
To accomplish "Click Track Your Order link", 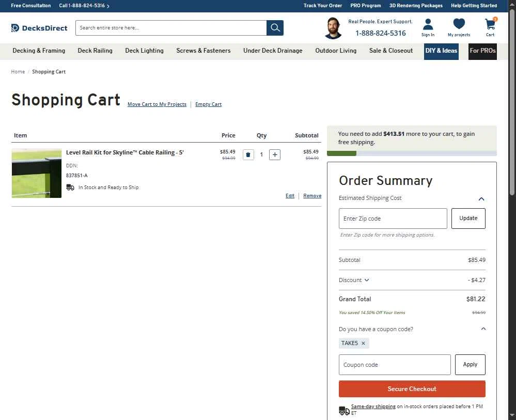I will tap(322, 6).
